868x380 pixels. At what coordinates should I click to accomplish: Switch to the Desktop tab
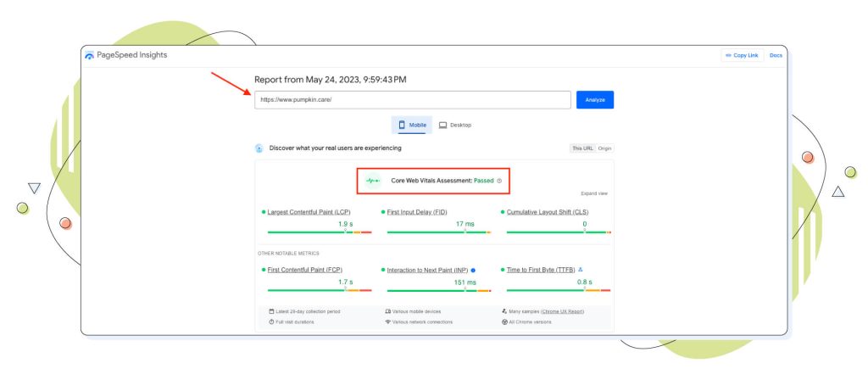455,126
